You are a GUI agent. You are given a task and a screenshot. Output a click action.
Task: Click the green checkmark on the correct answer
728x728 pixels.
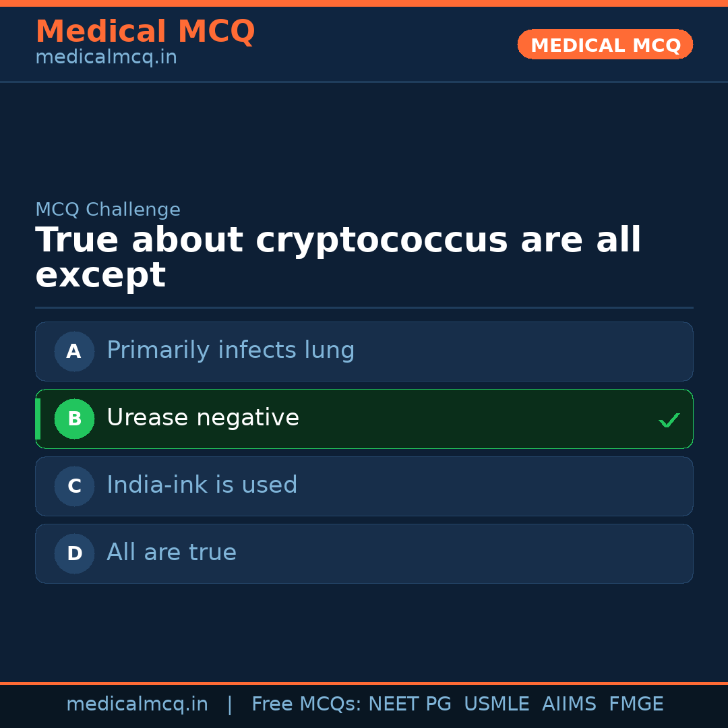[x=669, y=420]
